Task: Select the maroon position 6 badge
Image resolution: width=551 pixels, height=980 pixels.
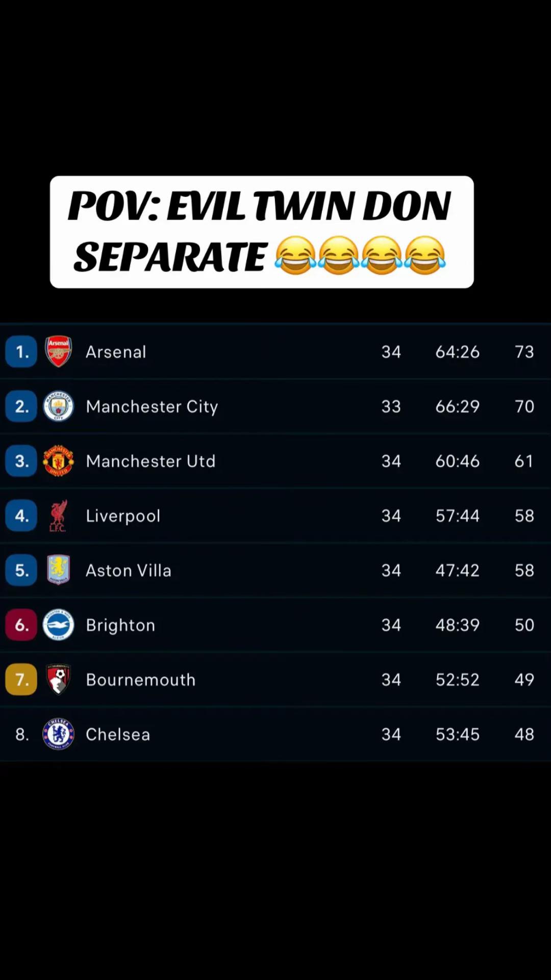Action: pyautogui.click(x=21, y=625)
